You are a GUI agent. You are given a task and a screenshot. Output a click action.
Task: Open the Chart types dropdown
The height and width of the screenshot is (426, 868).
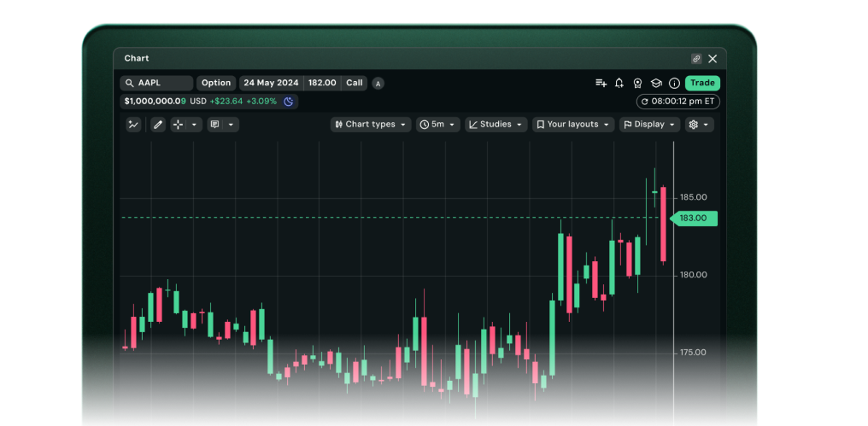371,125
